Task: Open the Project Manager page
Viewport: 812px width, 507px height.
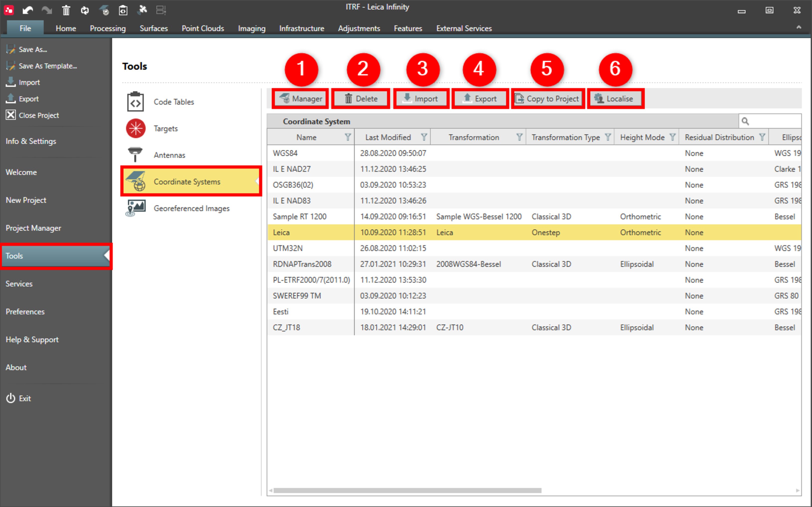Action: 33,228
